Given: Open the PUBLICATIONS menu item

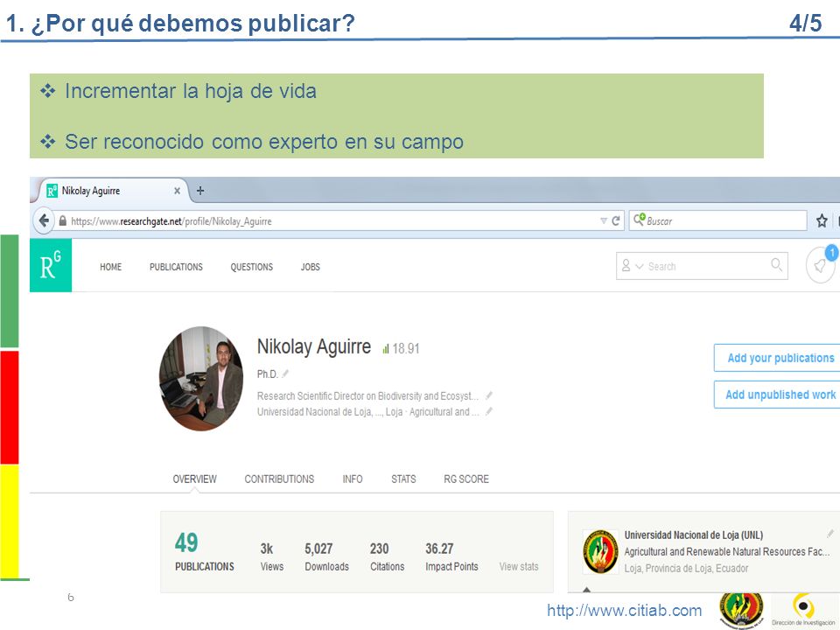Looking at the screenshot, I should 176,267.
